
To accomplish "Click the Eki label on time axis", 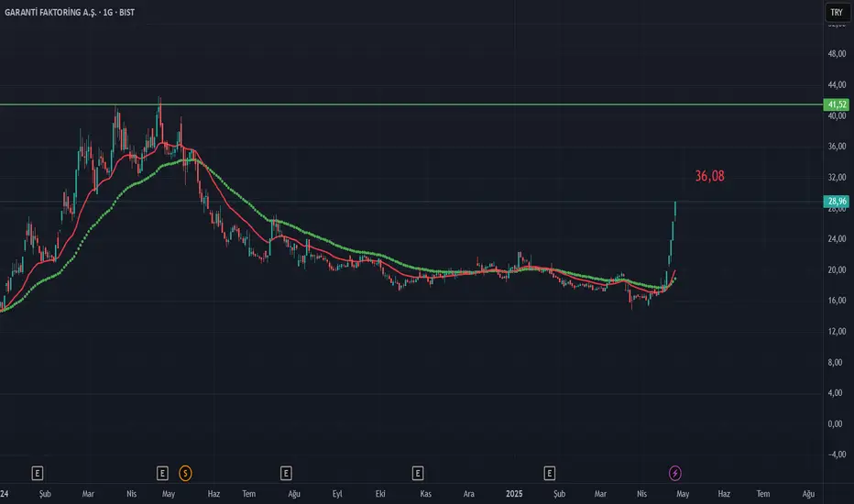I will [380, 494].
